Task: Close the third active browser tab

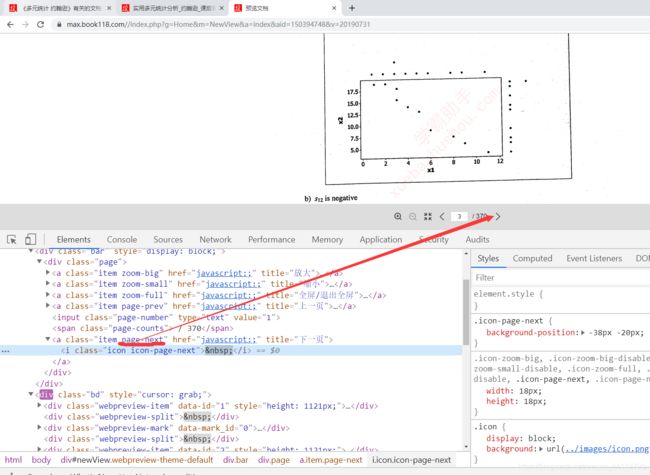Action: [334, 8]
